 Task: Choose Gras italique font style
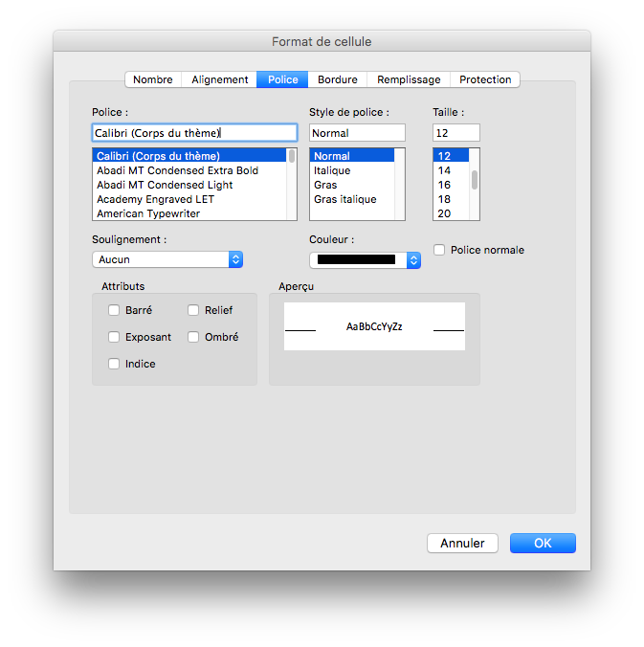click(345, 199)
